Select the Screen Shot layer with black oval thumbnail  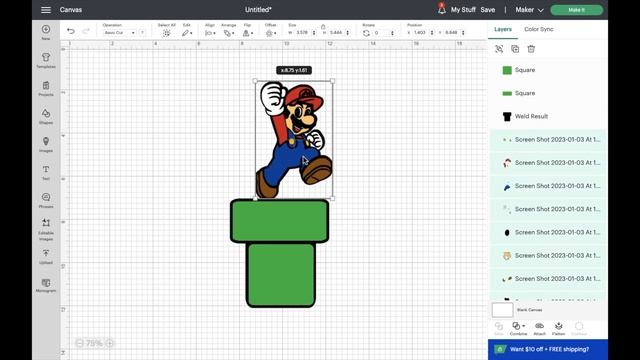(548, 232)
